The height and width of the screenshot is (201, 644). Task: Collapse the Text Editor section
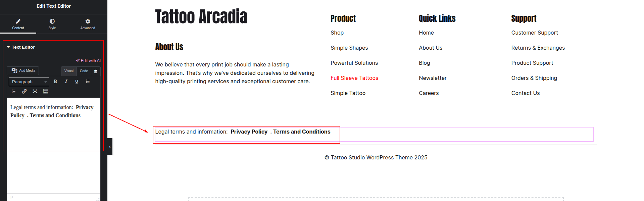pos(8,47)
